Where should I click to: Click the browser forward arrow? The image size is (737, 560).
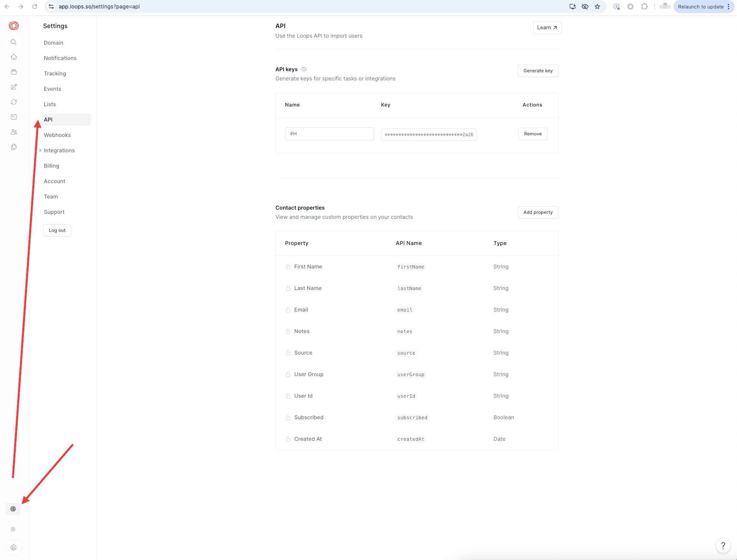21,7
